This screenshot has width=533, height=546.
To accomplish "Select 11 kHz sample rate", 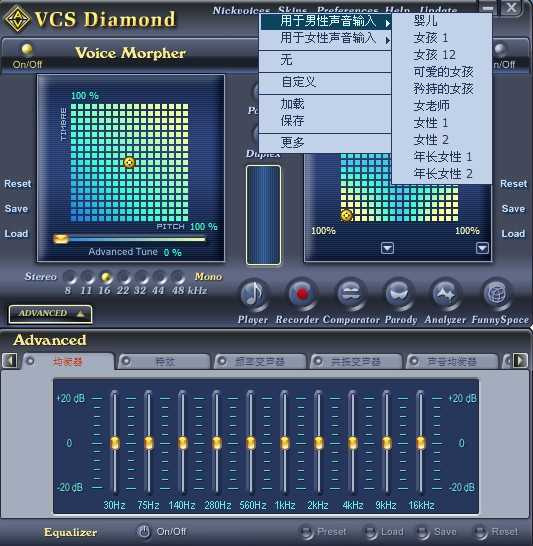I will 87,277.
